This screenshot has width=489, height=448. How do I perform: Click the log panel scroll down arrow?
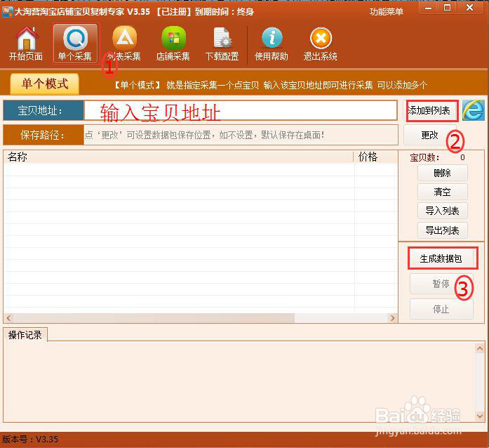coord(480,416)
